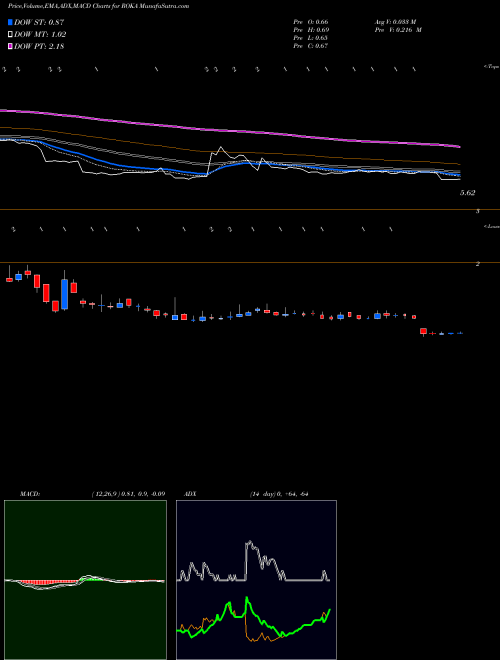Open the green MACD histogram chart
The image size is (500, 660).
(85, 580)
